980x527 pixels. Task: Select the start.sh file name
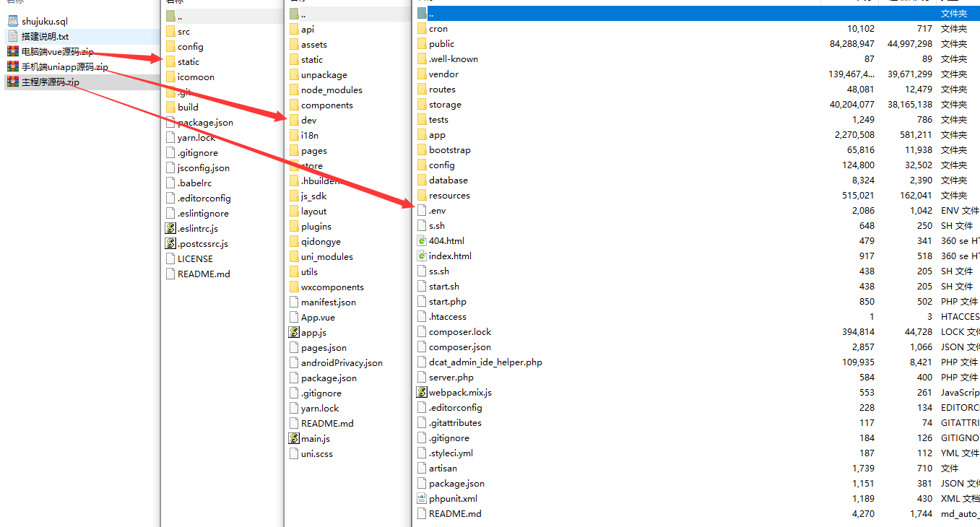click(x=444, y=286)
